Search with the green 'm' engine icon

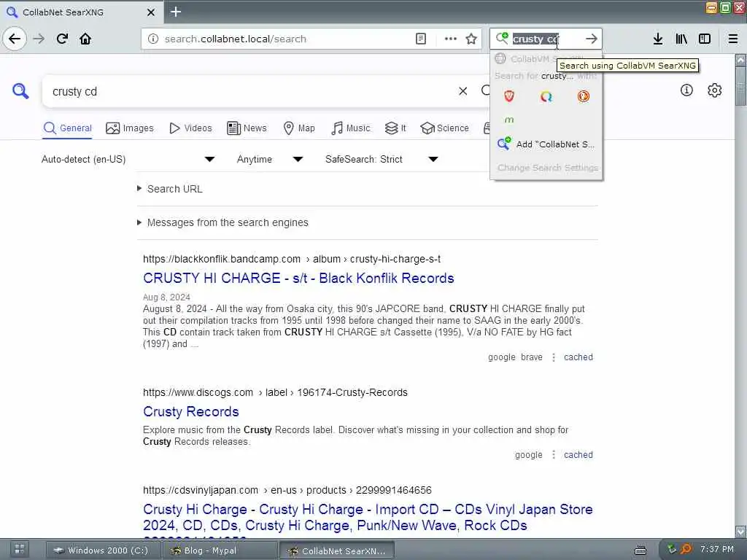tap(508, 120)
